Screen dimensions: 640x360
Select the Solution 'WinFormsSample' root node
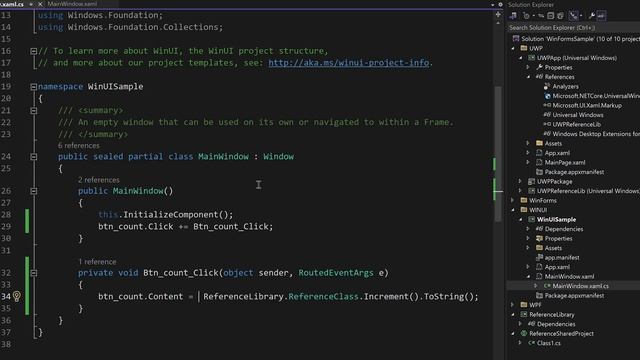point(576,39)
